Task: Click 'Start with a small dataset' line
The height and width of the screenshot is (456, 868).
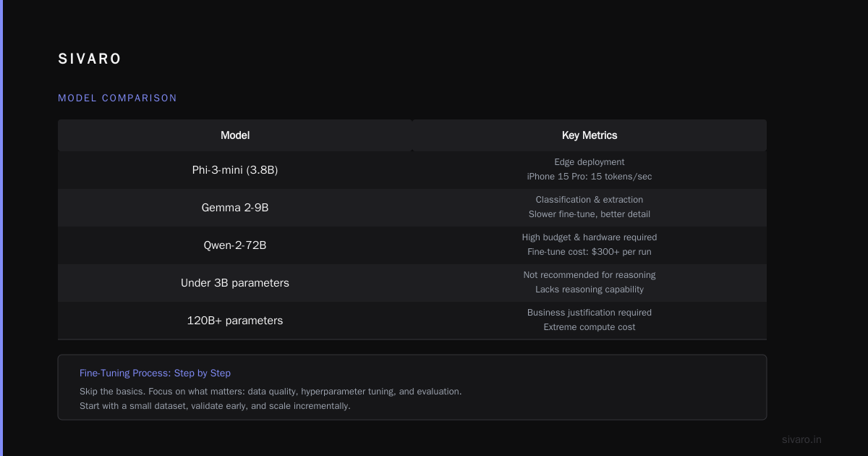Action: (215, 406)
